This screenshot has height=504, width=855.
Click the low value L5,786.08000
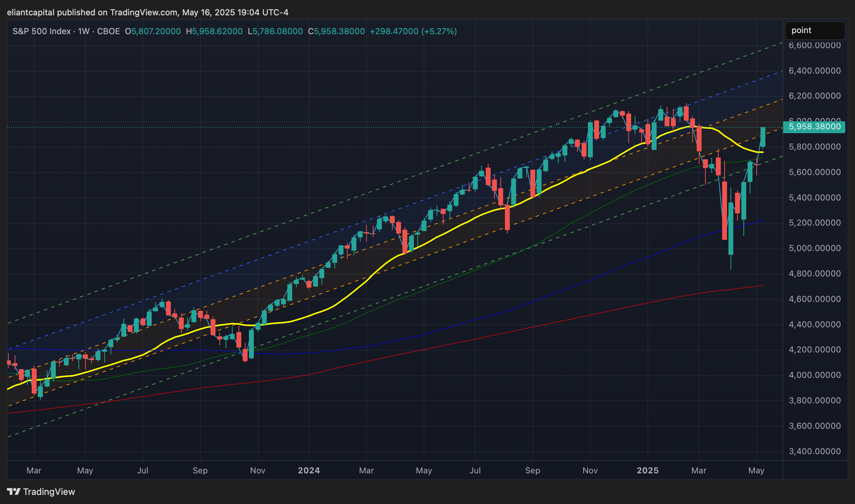[x=275, y=31]
